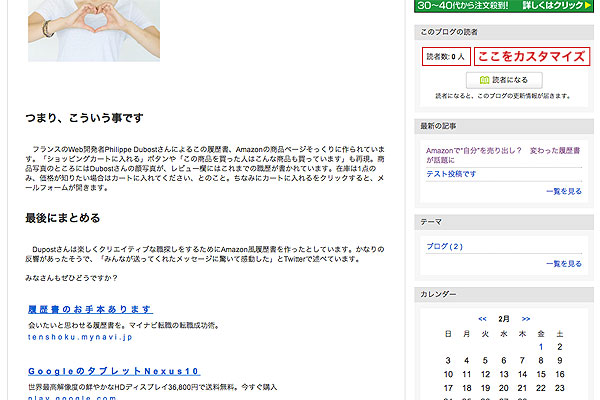Image resolution: width=600 pixels, height=400 pixels.
Task: Click the 会いたいと思わせる履歴書を ad description
Action: (124, 325)
